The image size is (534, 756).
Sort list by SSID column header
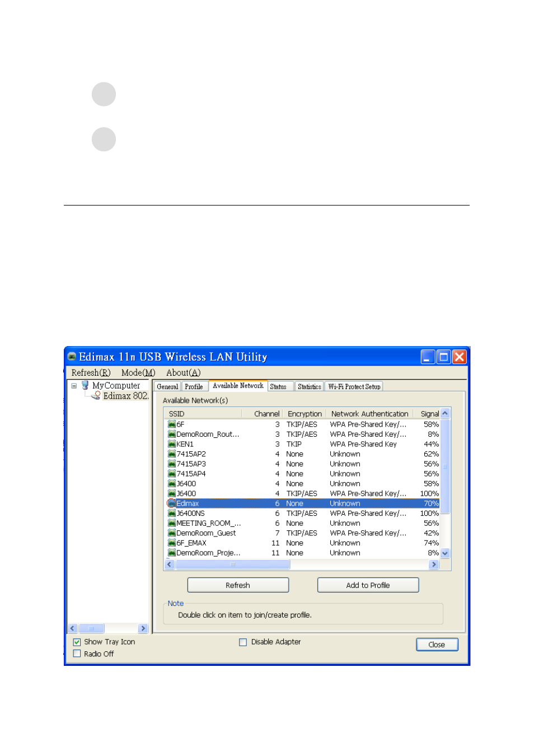pyautogui.click(x=204, y=414)
